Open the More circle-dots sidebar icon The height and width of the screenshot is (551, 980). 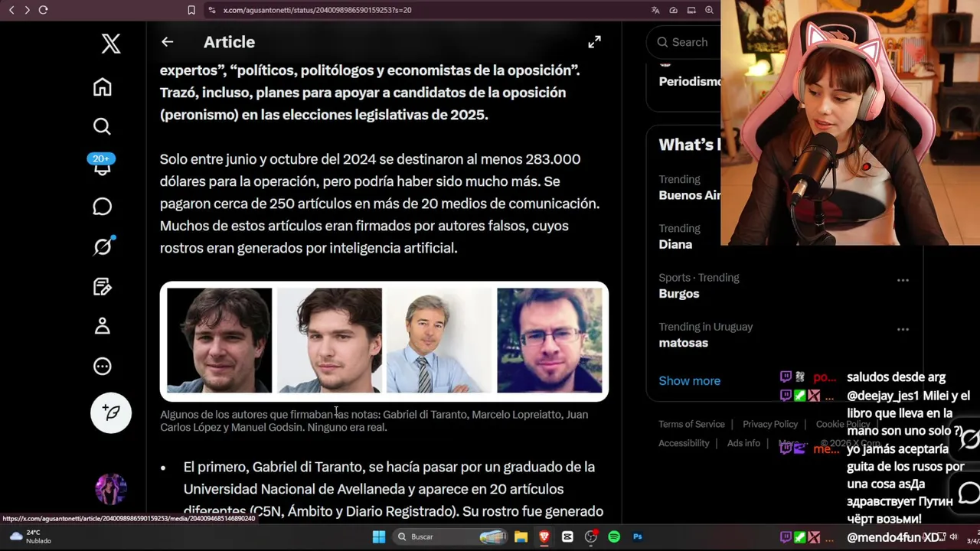coord(102,367)
